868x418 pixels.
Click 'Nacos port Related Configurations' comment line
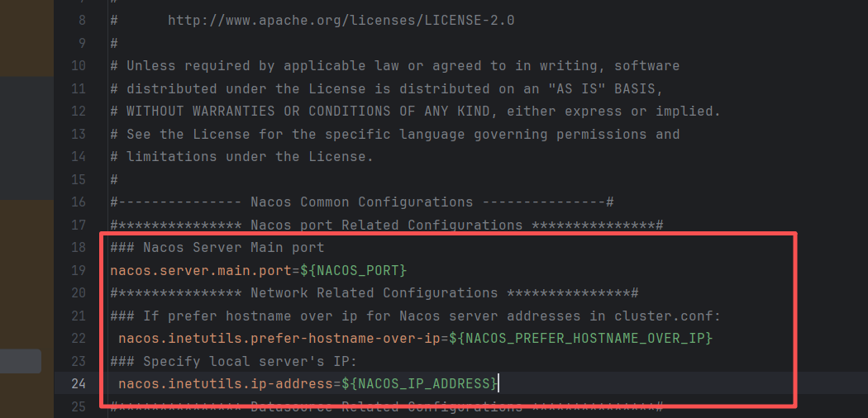pos(386,225)
